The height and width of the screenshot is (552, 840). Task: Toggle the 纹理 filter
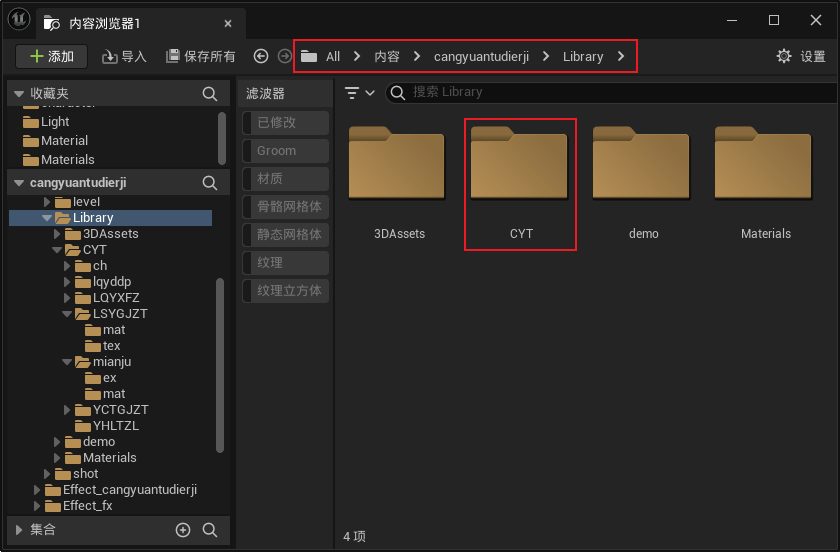click(285, 263)
